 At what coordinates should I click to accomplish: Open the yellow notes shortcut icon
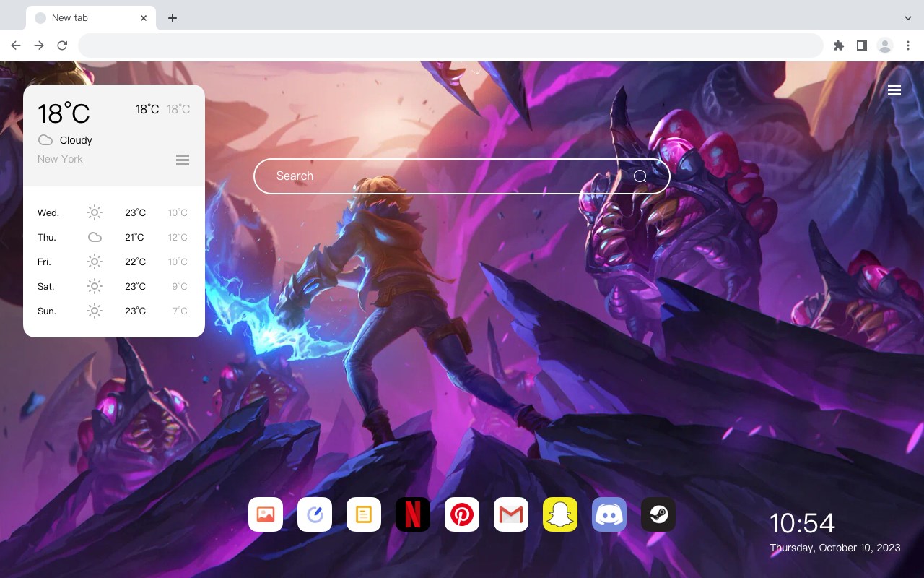tap(364, 514)
